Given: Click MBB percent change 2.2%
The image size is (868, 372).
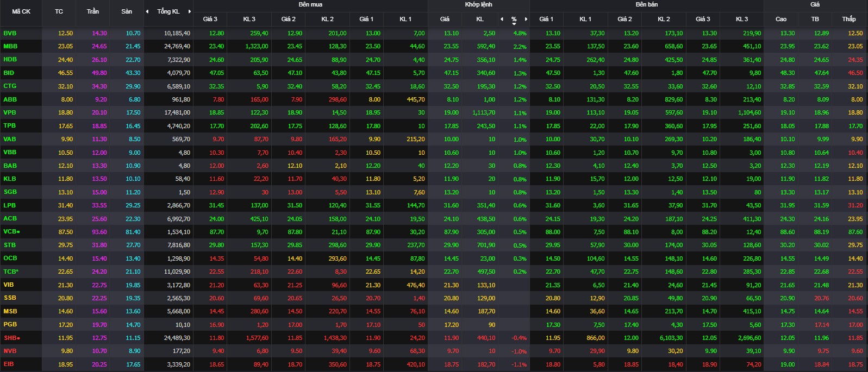Looking at the screenshot, I should (x=520, y=46).
